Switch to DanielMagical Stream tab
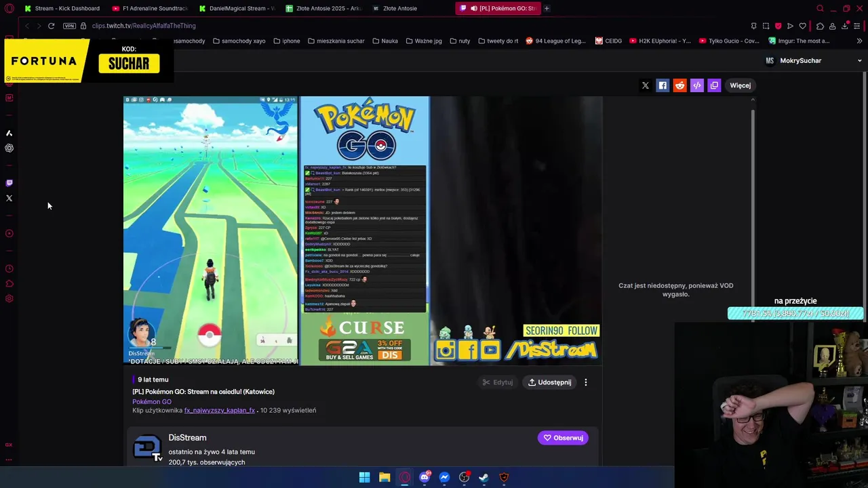Image resolution: width=868 pixels, height=488 pixels. click(236, 8)
